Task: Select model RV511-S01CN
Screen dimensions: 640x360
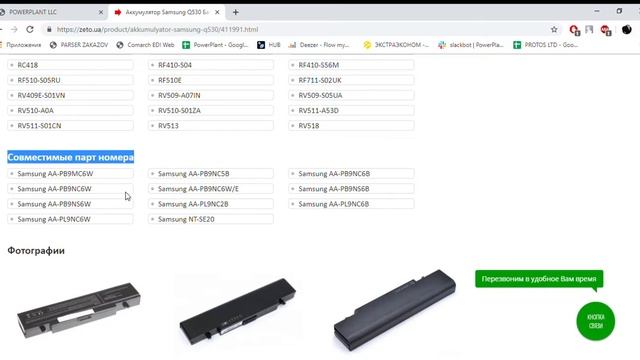Action: (x=70, y=125)
